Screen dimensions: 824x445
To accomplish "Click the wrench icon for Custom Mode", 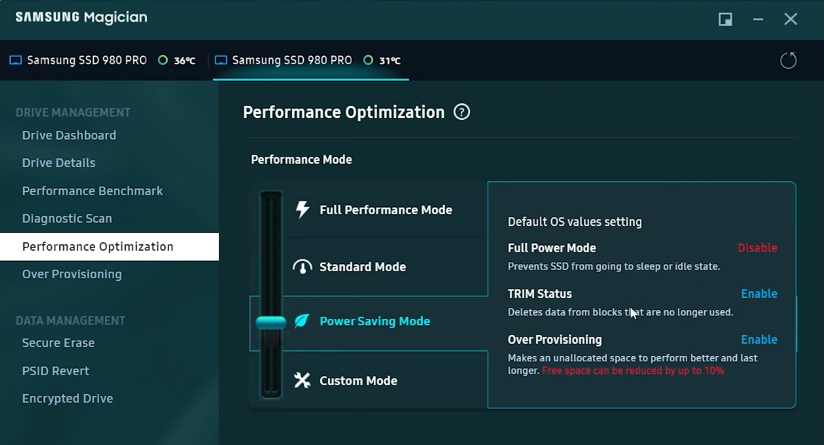I will point(302,380).
